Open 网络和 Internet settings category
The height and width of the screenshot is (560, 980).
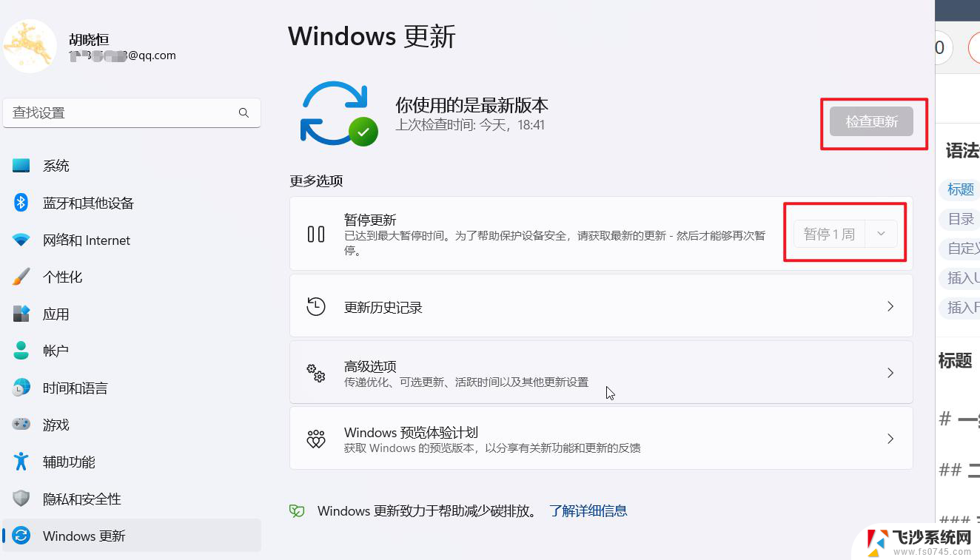[x=132, y=240]
